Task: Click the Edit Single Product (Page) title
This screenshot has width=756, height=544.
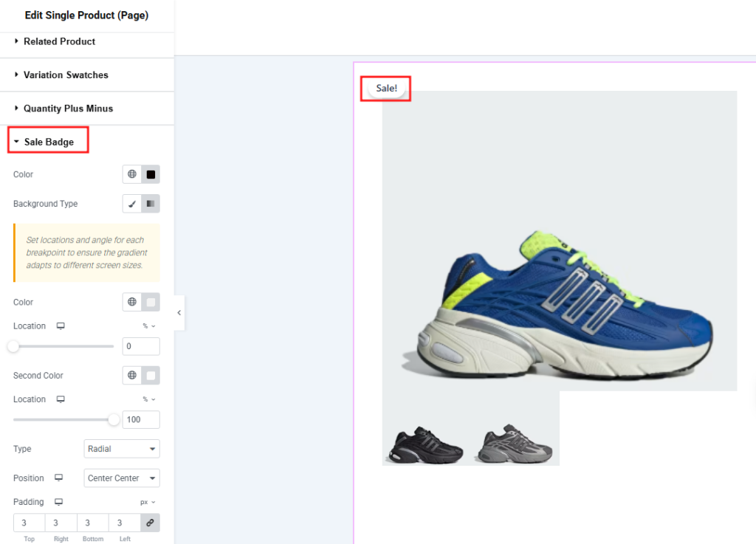Action: coord(87,16)
